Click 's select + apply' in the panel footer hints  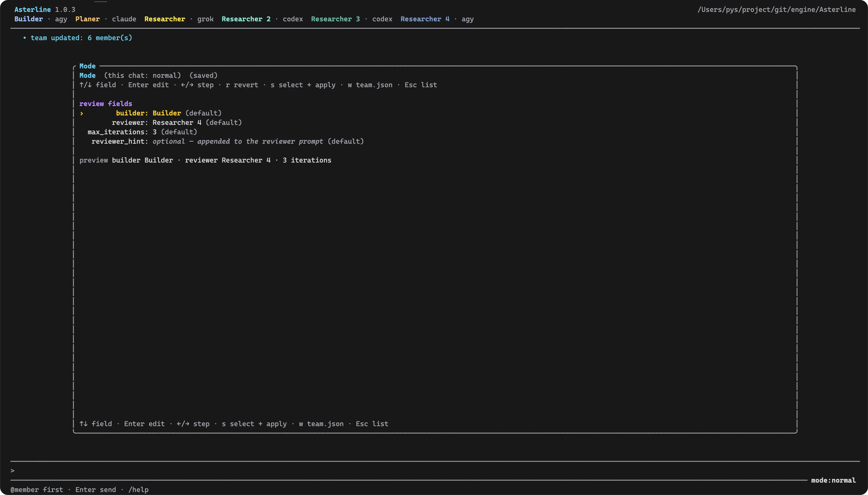pyautogui.click(x=254, y=424)
